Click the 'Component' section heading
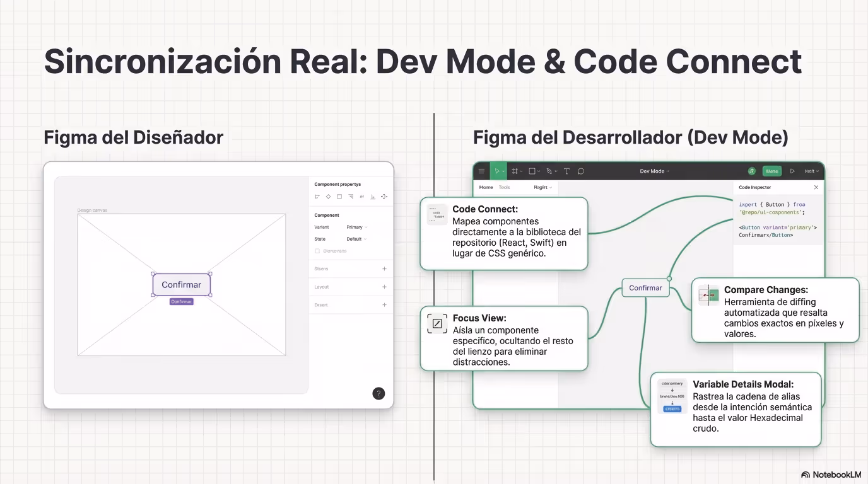Image resolution: width=868 pixels, height=484 pixels. click(327, 215)
